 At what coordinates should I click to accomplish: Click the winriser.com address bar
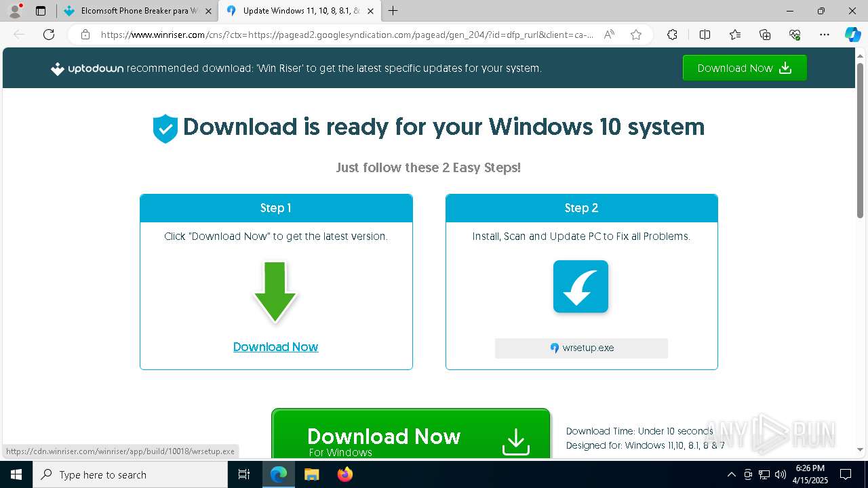(x=347, y=35)
